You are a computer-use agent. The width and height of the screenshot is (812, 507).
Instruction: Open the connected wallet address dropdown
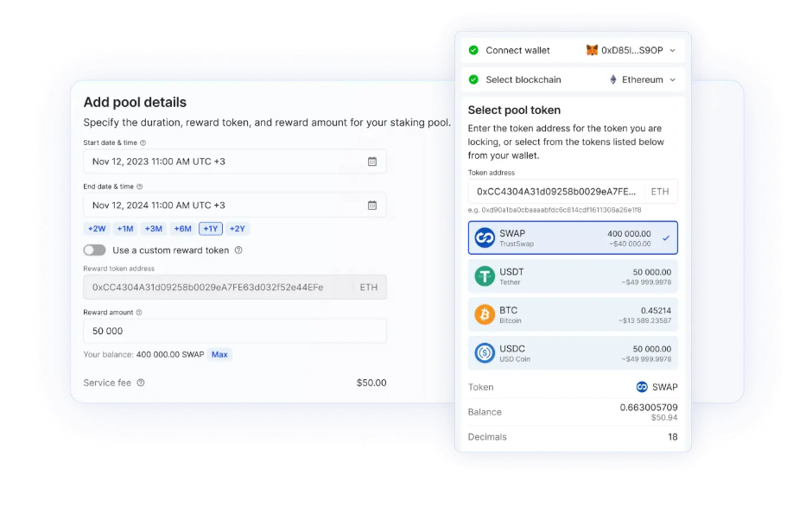point(673,50)
